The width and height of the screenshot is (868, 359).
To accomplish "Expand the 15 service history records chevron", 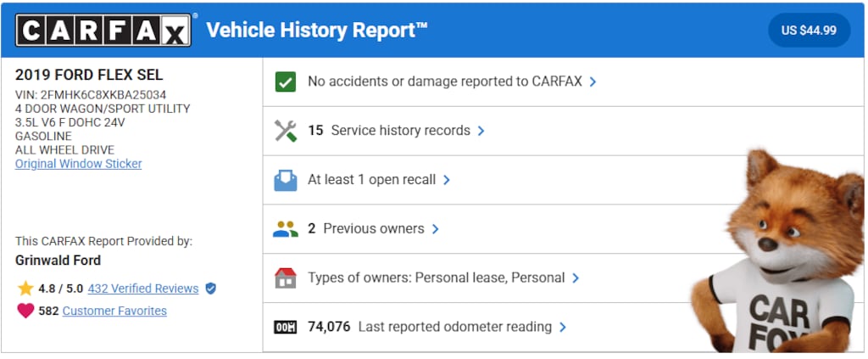I will [x=481, y=131].
